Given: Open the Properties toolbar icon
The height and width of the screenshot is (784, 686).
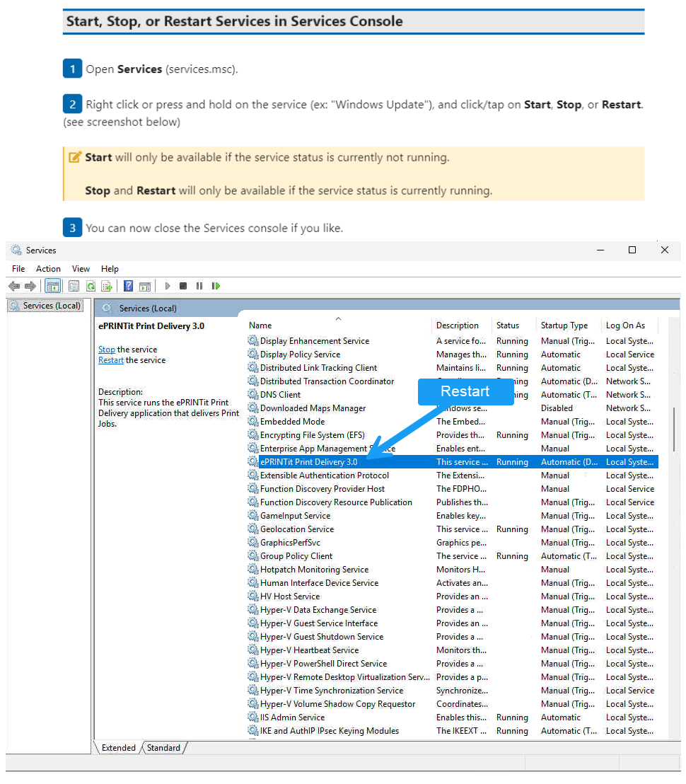Looking at the screenshot, I should (x=74, y=286).
